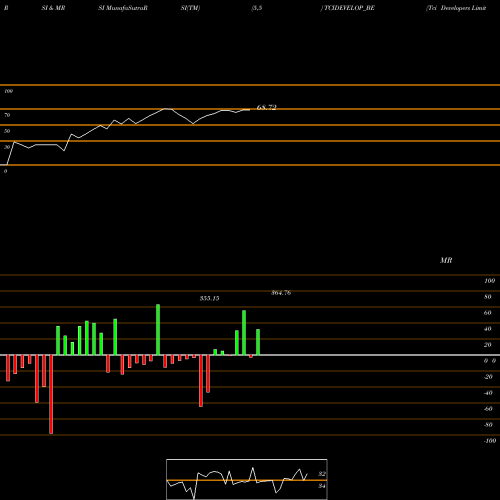This screenshot has height=500, width=500.
Task: Click the RSI axis label '50'
Action: (x=7, y=131)
